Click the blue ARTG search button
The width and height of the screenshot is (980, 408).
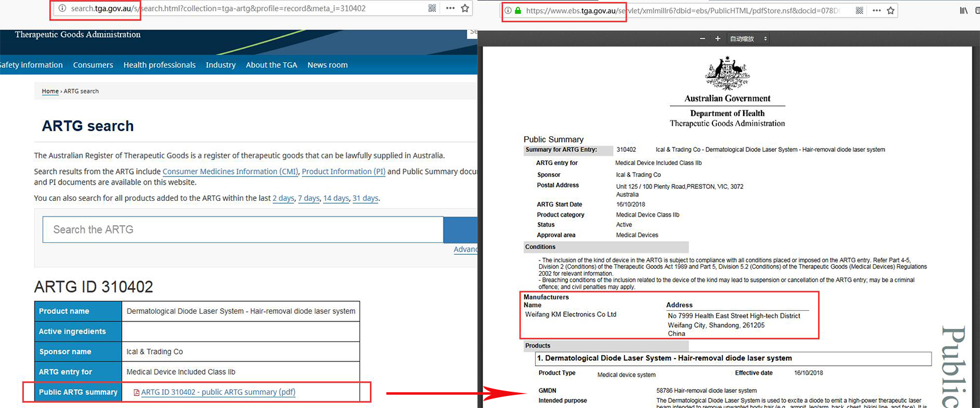tap(460, 230)
